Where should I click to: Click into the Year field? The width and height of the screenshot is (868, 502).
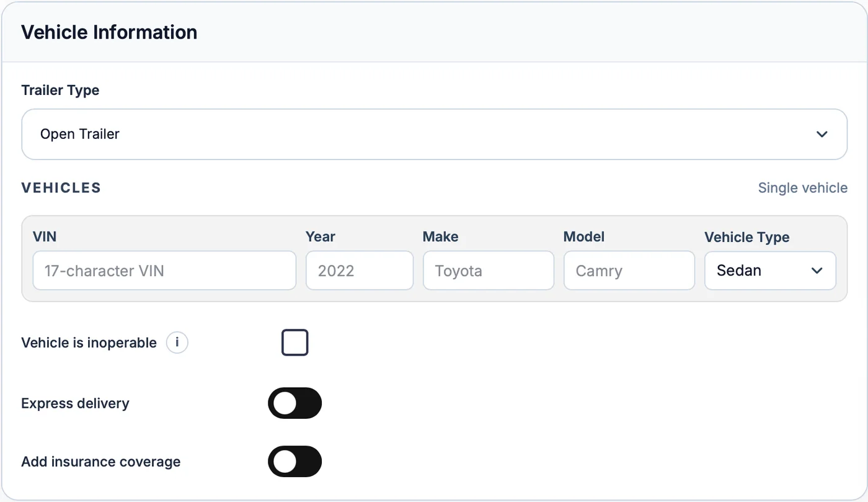(x=360, y=271)
